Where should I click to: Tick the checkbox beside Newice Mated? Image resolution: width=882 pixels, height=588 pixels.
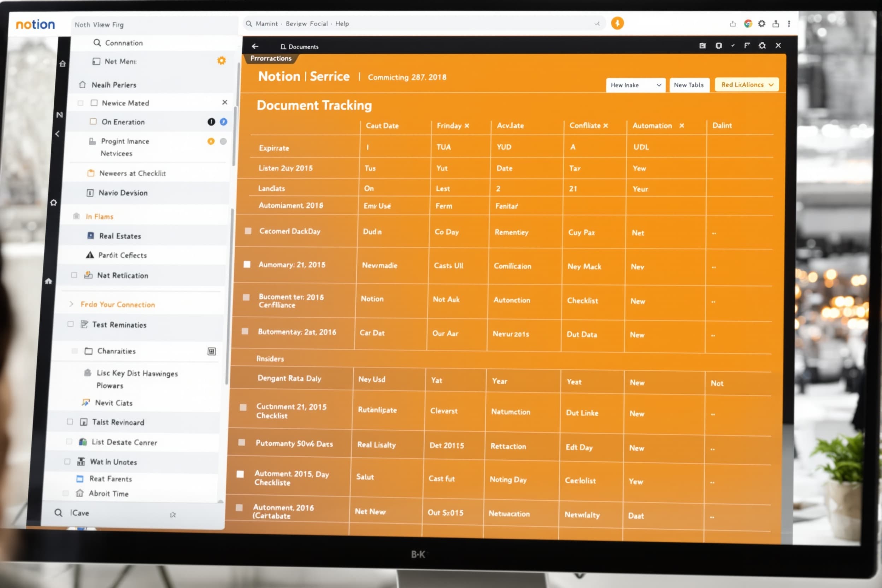[94, 103]
